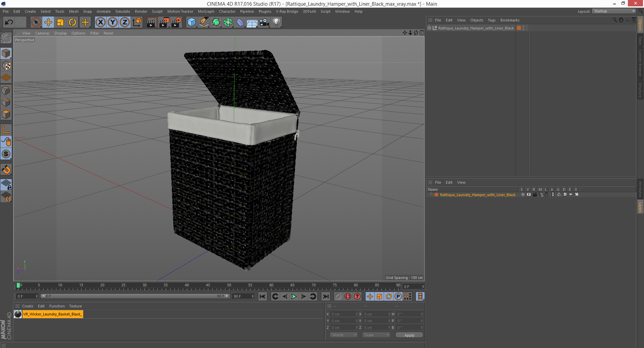The height and width of the screenshot is (348, 644).
Task: Toggle Autokeying button
Action: tap(348, 296)
